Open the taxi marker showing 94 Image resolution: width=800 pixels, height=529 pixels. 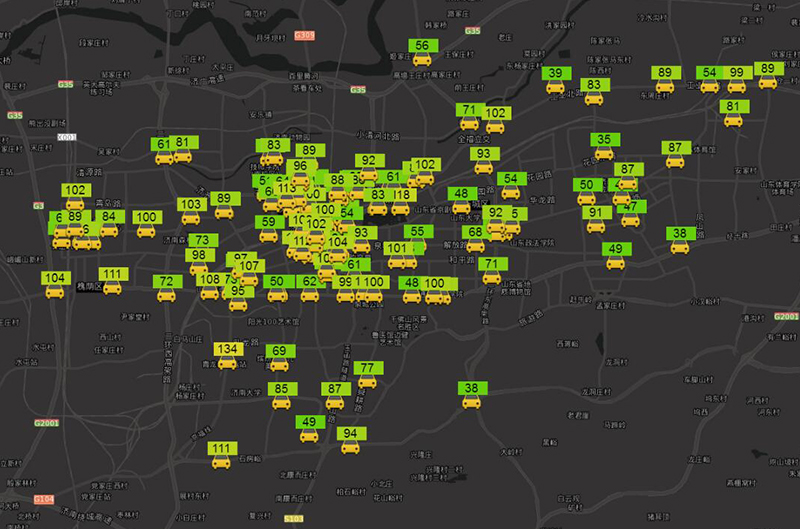point(350,448)
